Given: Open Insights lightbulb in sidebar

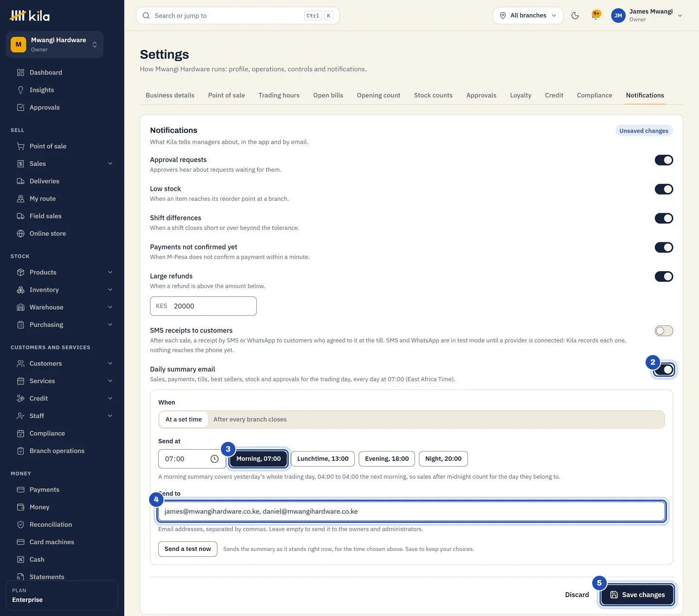Looking at the screenshot, I should (20, 90).
